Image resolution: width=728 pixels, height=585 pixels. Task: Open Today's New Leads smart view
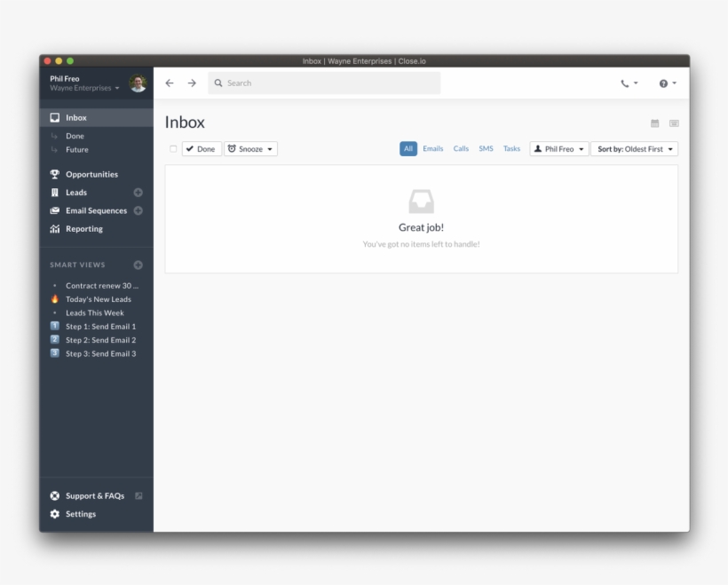tap(98, 299)
